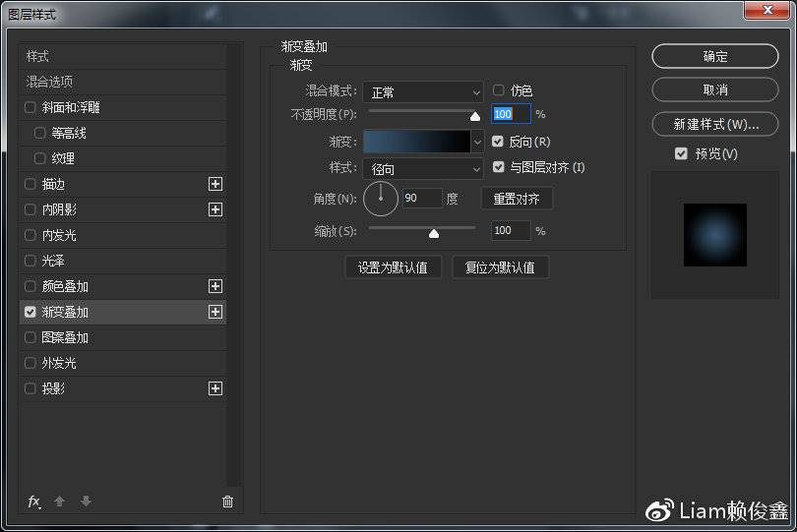The height and width of the screenshot is (532, 797).
Task: Add another 颜色叠加 effect with plus icon
Action: tap(215, 286)
